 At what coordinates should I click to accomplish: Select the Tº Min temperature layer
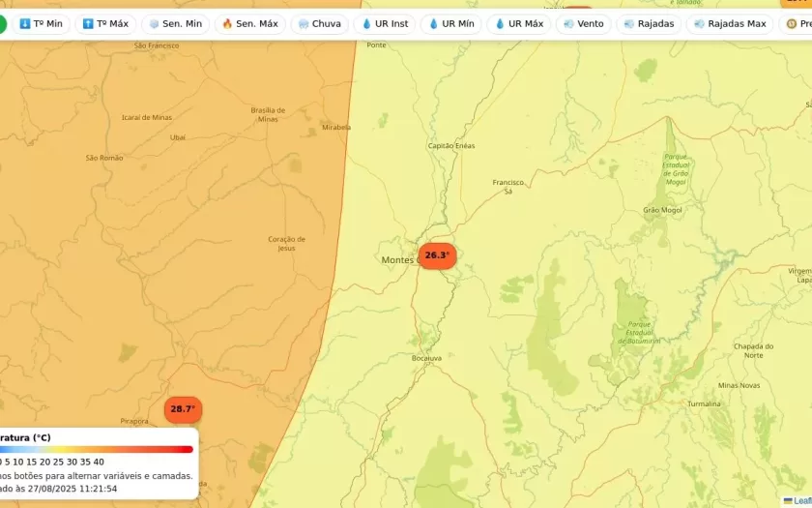coord(41,23)
